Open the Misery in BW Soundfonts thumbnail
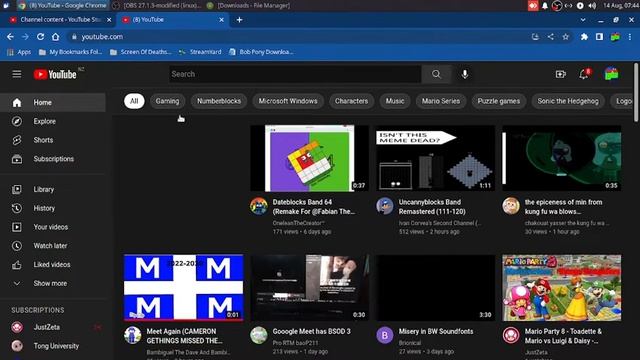 coord(435,288)
